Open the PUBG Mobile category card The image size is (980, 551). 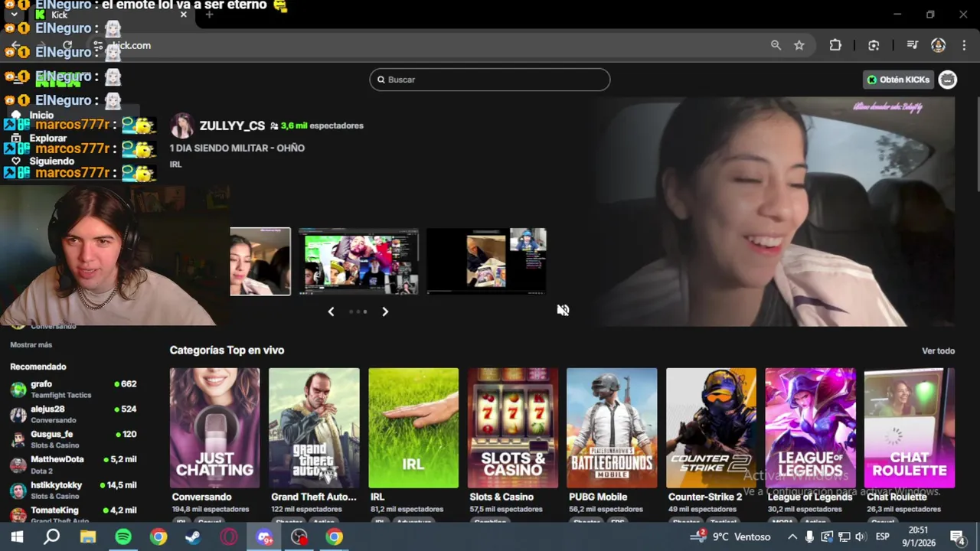612,428
